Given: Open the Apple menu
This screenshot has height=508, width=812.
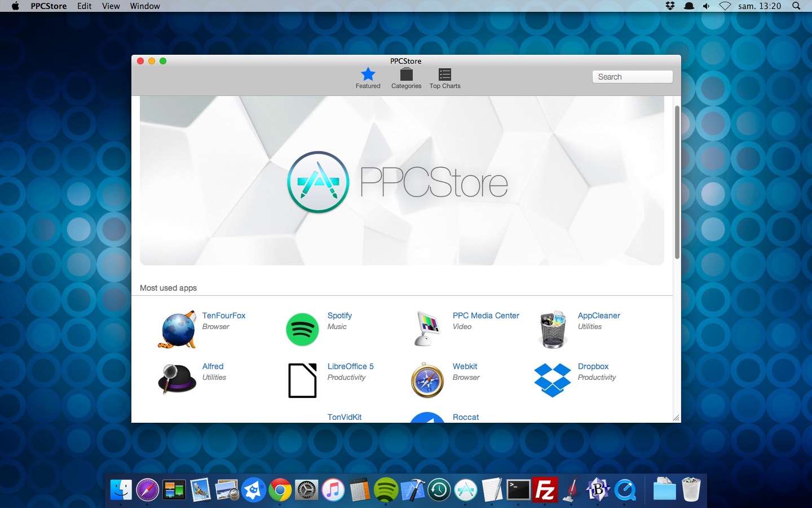Looking at the screenshot, I should 15,6.
